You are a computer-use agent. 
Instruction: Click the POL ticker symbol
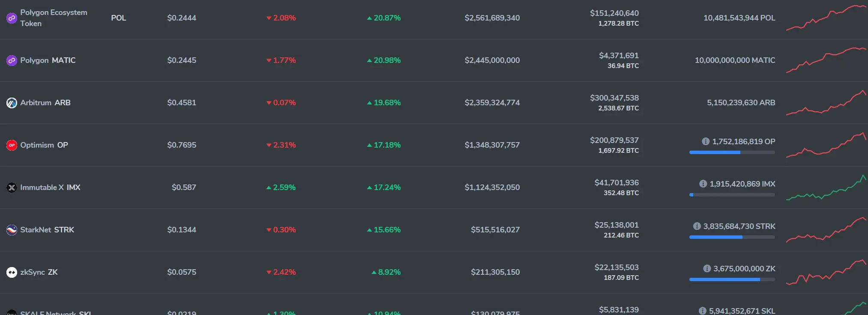click(119, 18)
